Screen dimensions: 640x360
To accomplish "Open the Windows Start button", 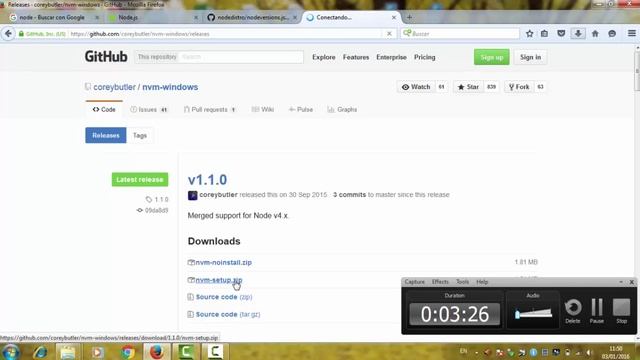I will (10, 351).
